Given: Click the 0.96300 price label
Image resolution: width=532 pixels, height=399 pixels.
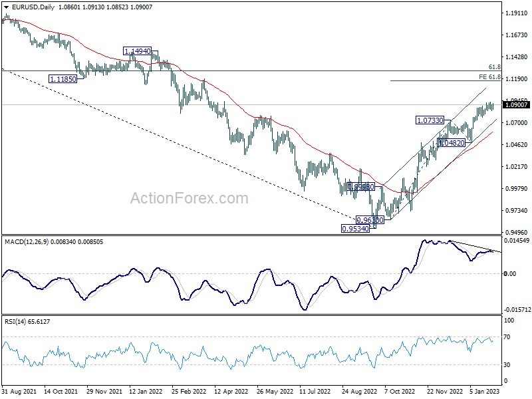Looking at the screenshot, I should pos(370,220).
